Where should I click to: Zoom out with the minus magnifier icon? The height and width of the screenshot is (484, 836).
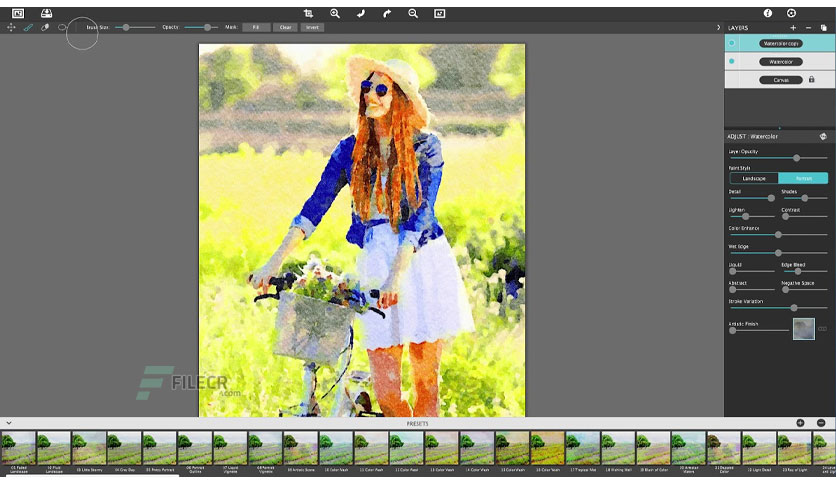click(x=413, y=14)
